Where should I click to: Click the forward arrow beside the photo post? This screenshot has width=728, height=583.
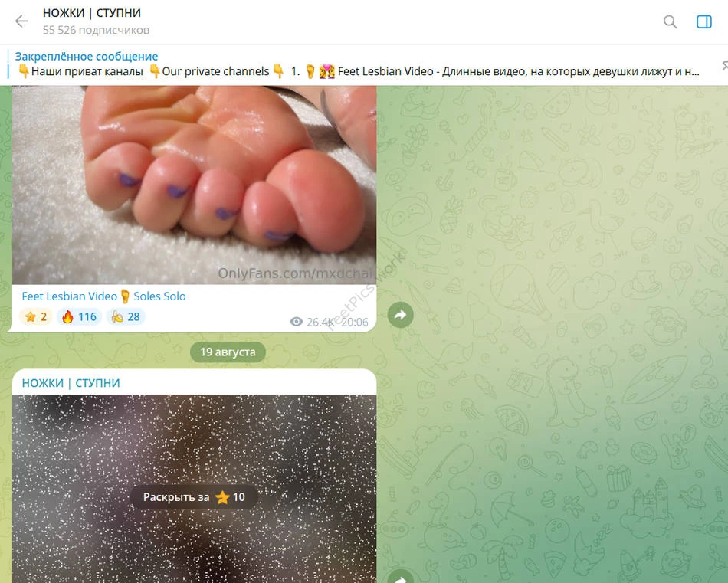tap(400, 315)
